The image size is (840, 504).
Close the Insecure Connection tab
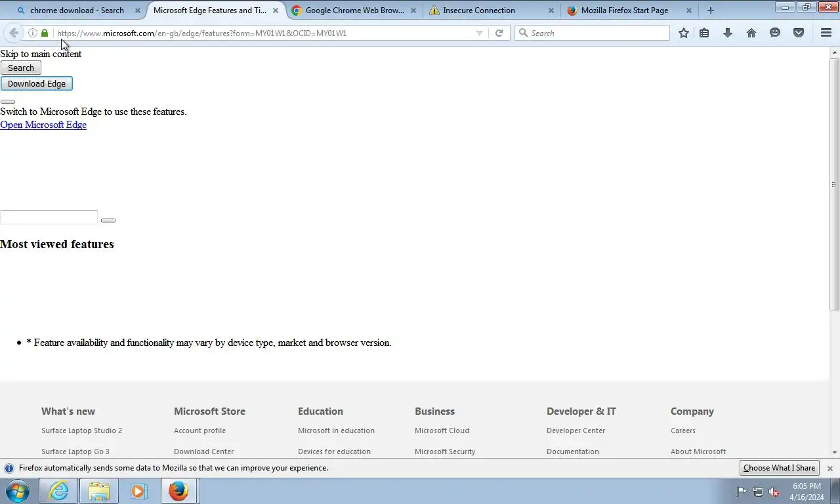click(551, 10)
